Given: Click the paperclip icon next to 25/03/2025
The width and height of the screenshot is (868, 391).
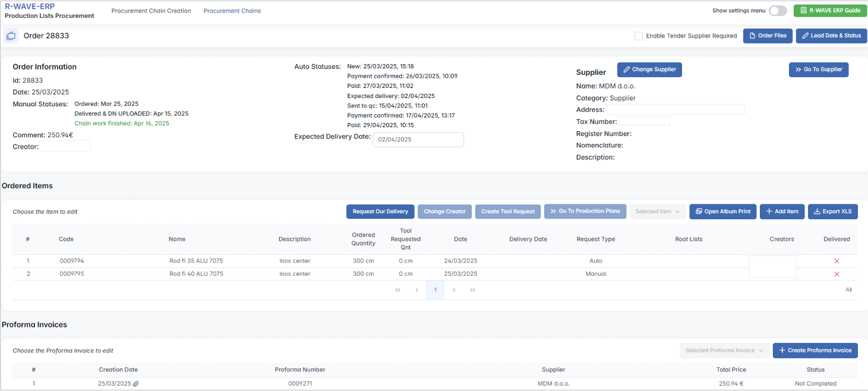Looking at the screenshot, I should tap(135, 384).
